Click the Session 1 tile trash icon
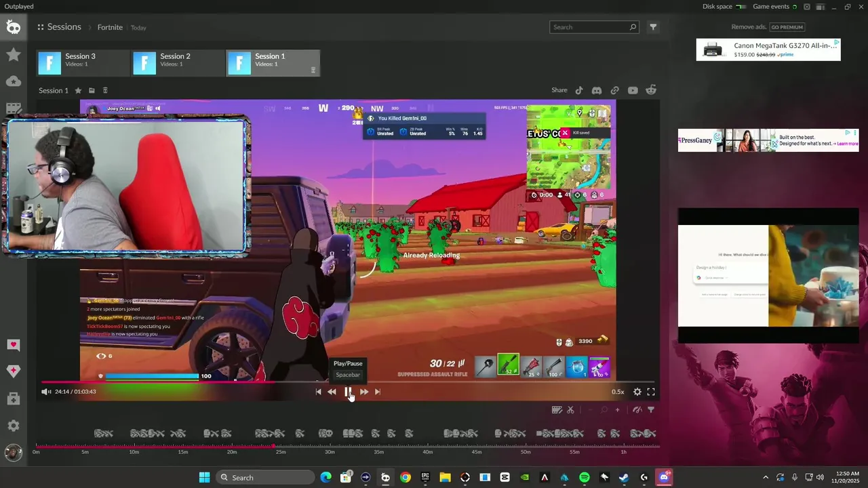 [x=313, y=70]
